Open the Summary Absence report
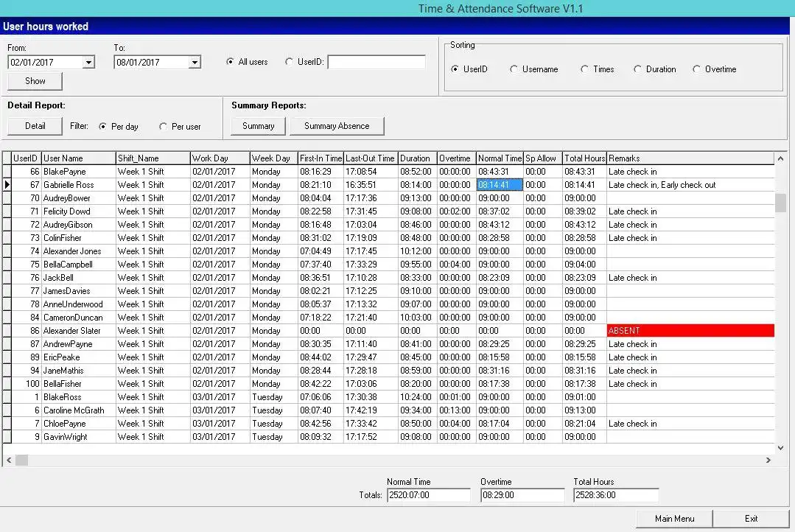The image size is (795, 532). click(337, 126)
